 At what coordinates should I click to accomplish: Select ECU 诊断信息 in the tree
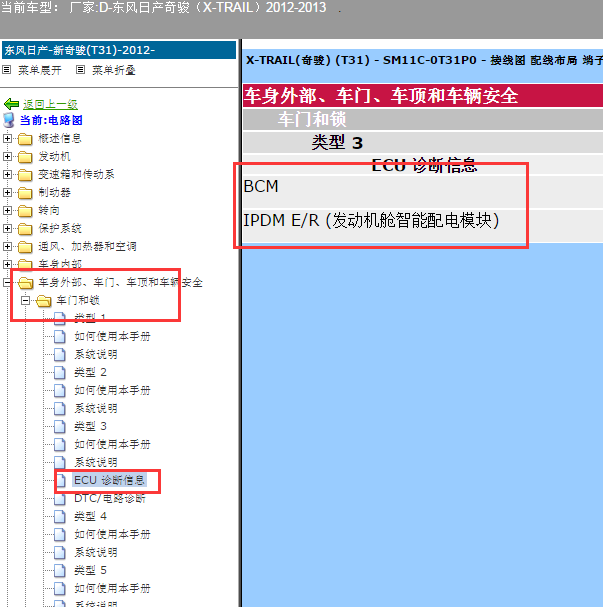pyautogui.click(x=109, y=480)
